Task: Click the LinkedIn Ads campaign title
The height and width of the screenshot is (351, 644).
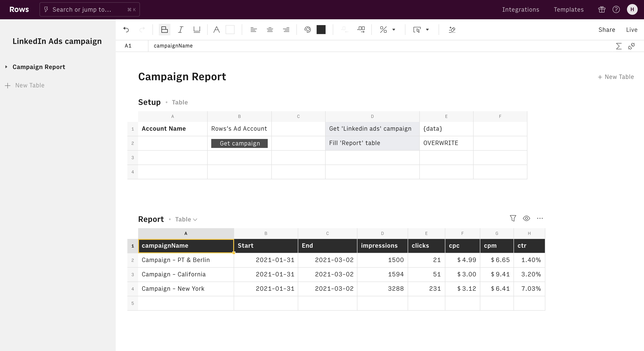Action: click(57, 41)
